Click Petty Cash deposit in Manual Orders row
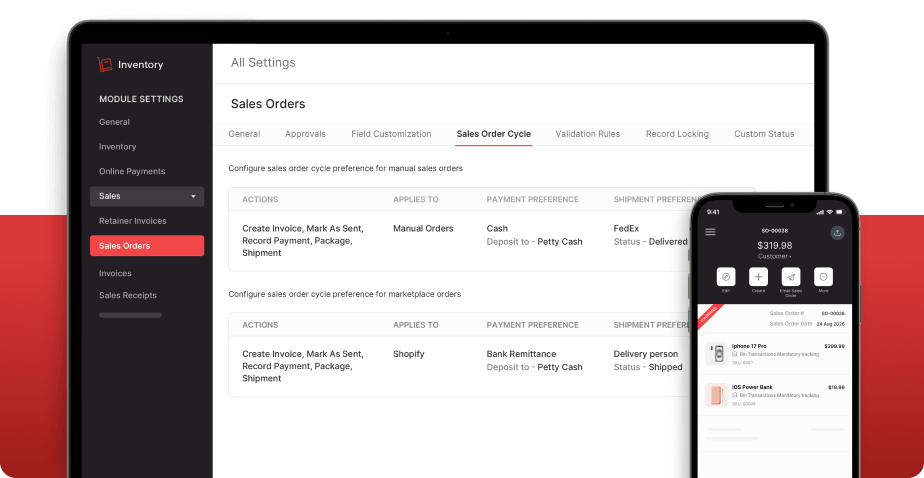Viewport: 924px width, 478px height. tap(560, 242)
